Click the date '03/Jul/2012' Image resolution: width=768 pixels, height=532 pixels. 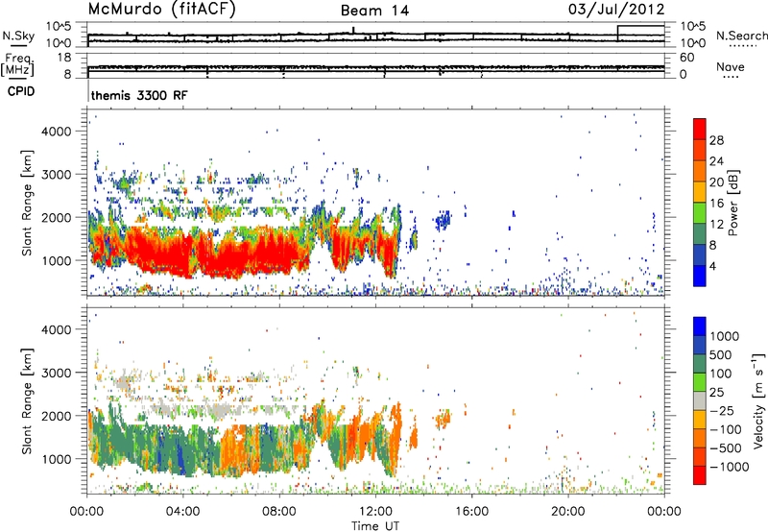click(x=616, y=10)
